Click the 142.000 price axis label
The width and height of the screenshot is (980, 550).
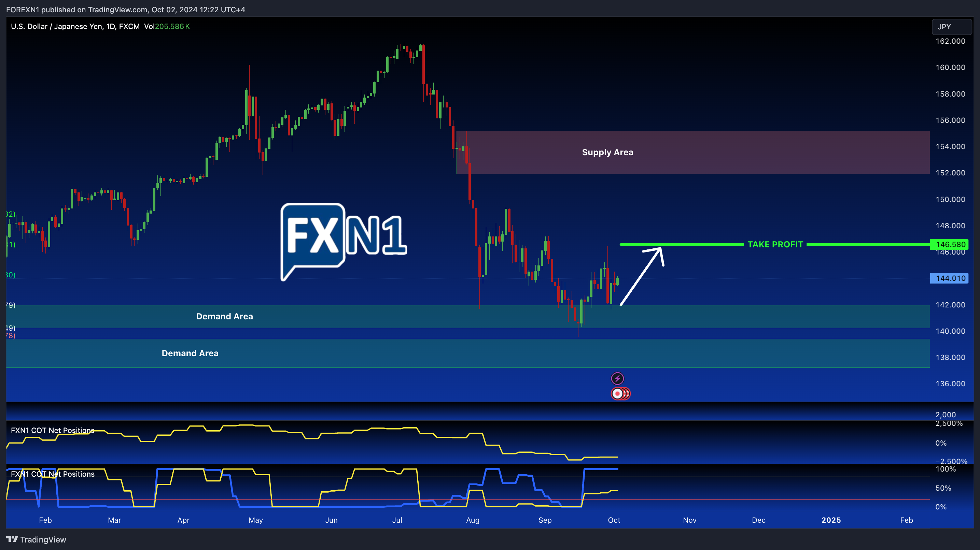(x=950, y=305)
